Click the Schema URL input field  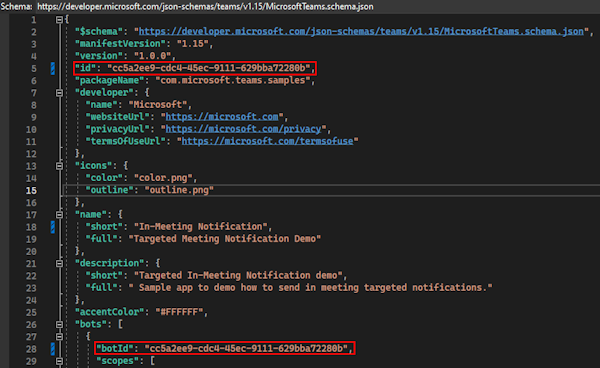[318, 7]
